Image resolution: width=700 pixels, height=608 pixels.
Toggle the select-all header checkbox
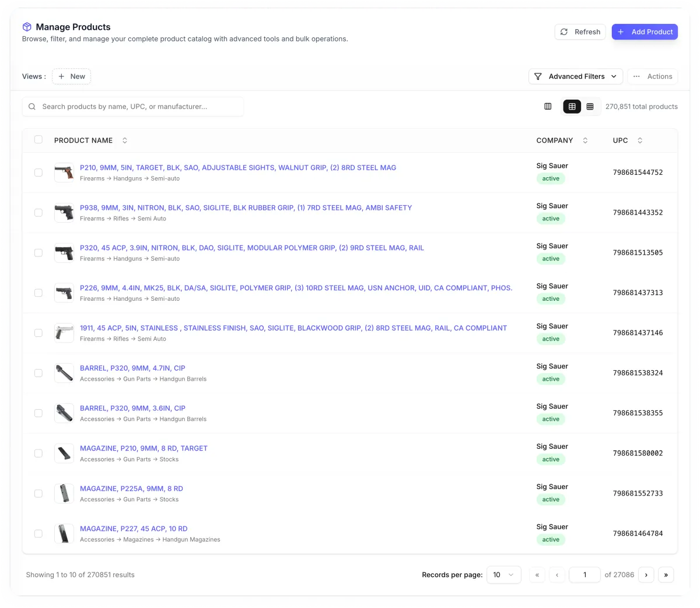click(38, 139)
